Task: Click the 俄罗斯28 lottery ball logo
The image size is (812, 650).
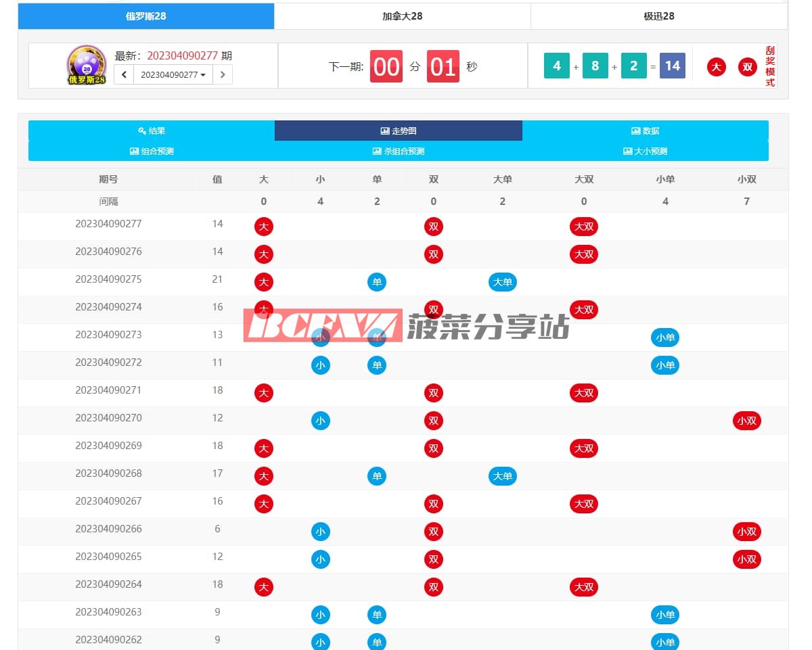Action: (87, 65)
